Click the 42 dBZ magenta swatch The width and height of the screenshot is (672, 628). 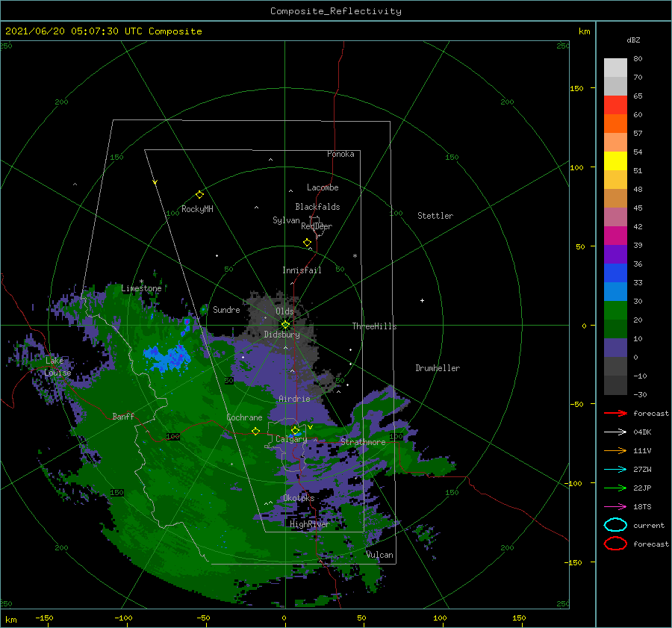coord(615,235)
